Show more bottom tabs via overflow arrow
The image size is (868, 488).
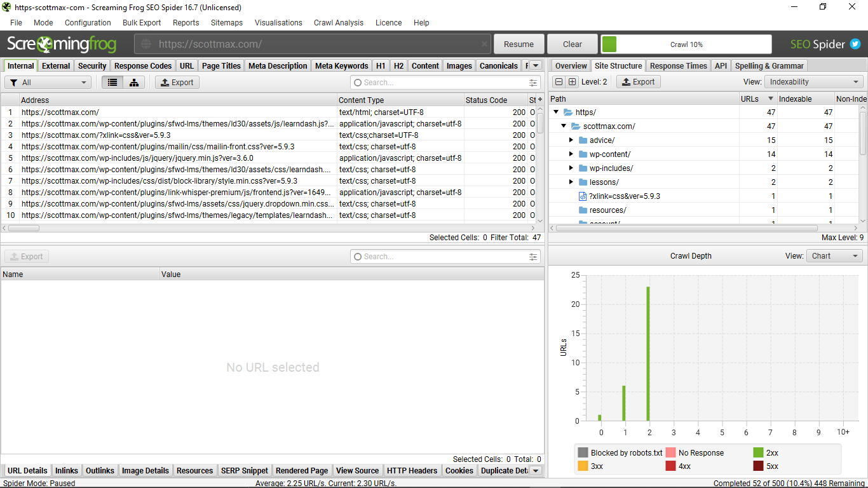pyautogui.click(x=536, y=471)
